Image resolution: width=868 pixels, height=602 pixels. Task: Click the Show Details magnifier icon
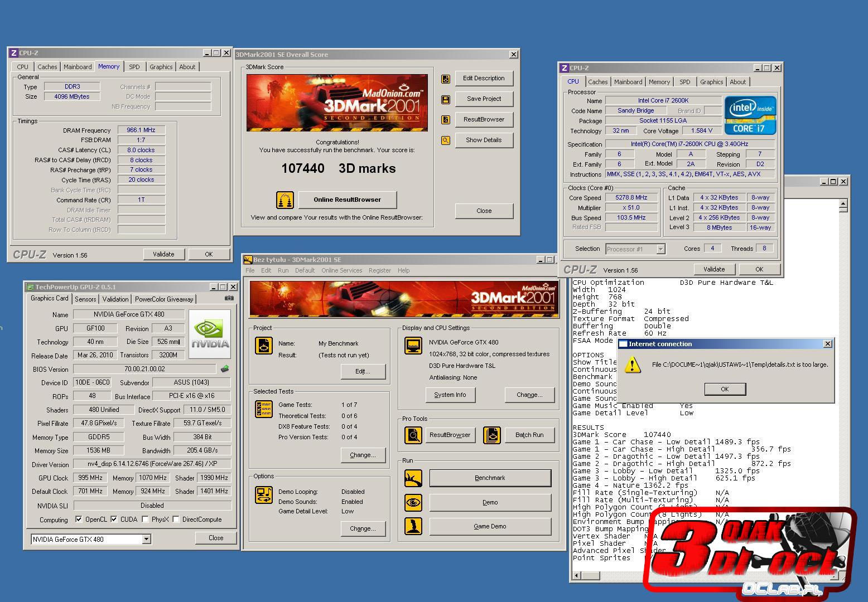[x=446, y=140]
